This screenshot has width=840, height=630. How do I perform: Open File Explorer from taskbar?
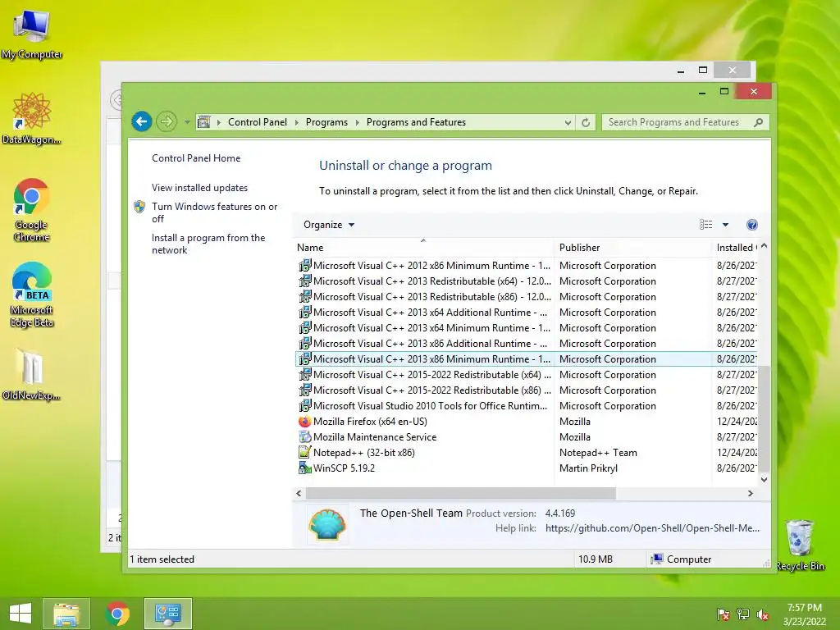(66, 614)
